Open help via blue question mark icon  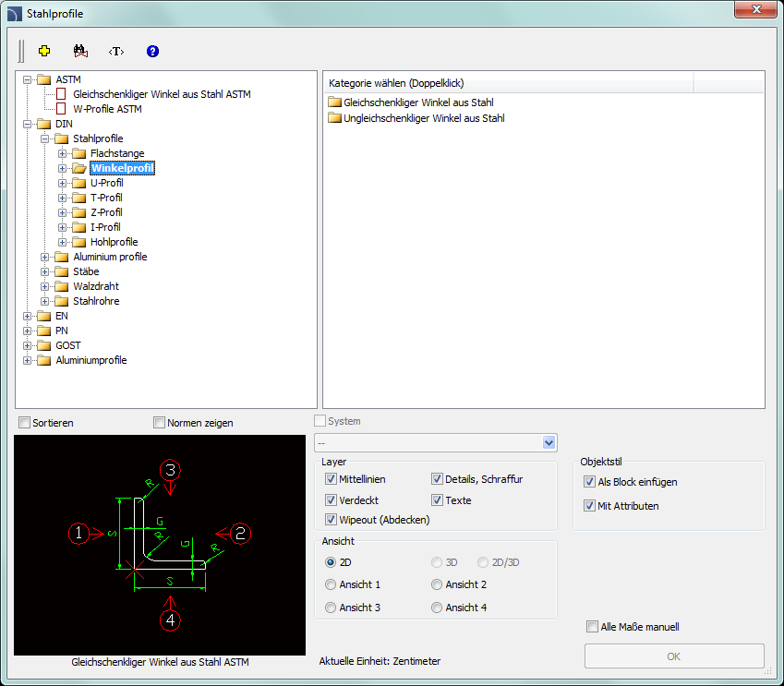152,51
